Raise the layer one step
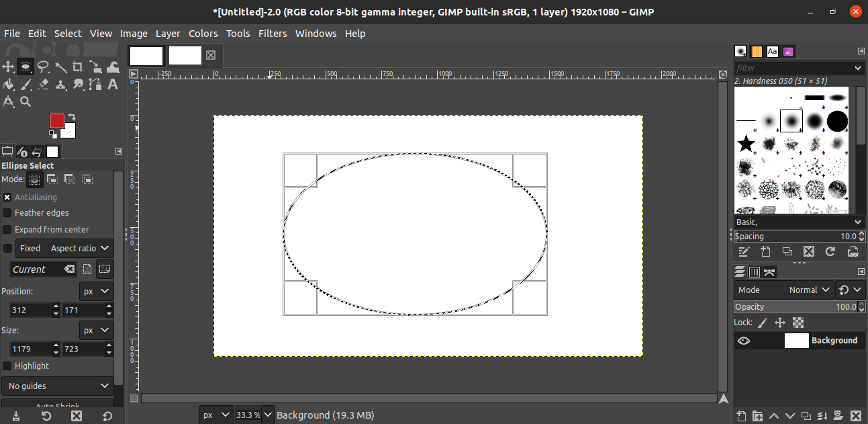868x424 pixels. point(773,416)
